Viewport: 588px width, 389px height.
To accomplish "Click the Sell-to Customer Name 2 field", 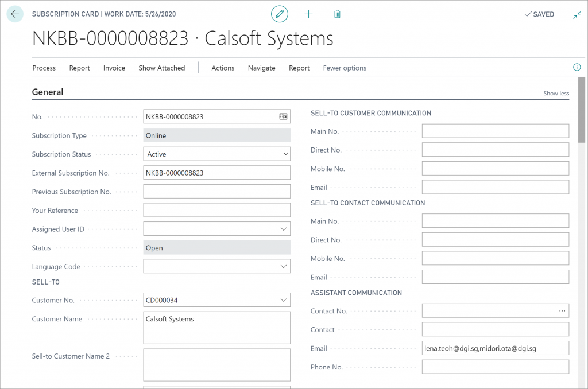I will click(x=216, y=365).
